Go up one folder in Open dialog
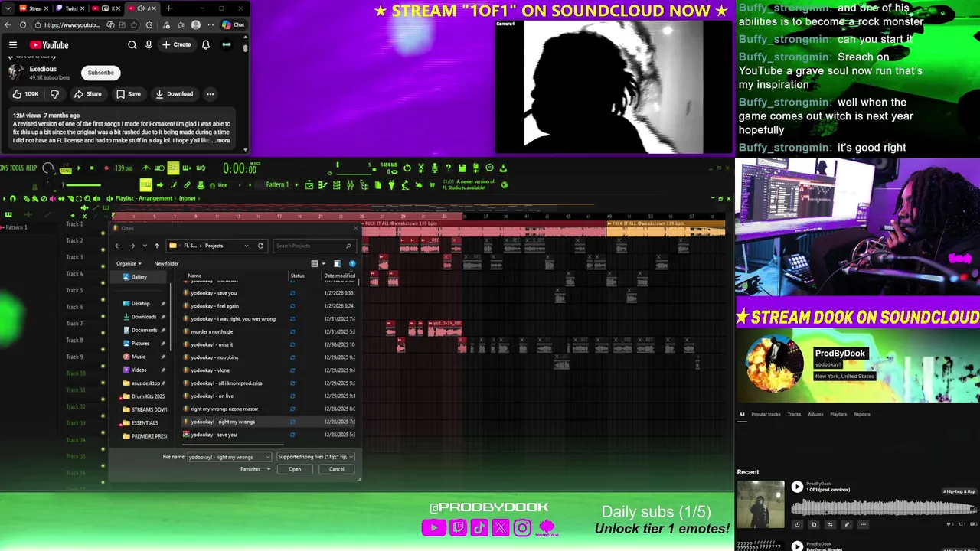Viewport: 980px width, 551px height. tap(157, 246)
